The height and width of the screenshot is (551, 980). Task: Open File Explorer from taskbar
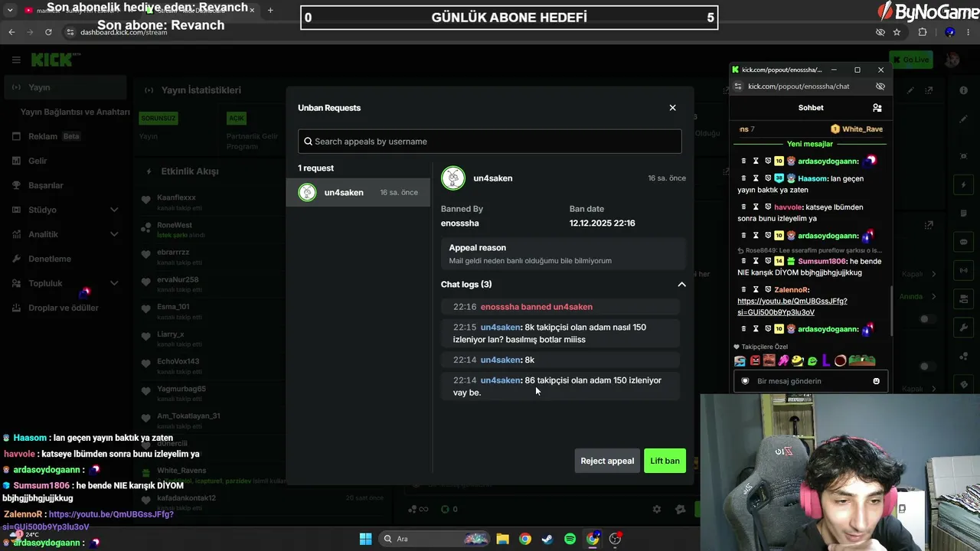502,539
